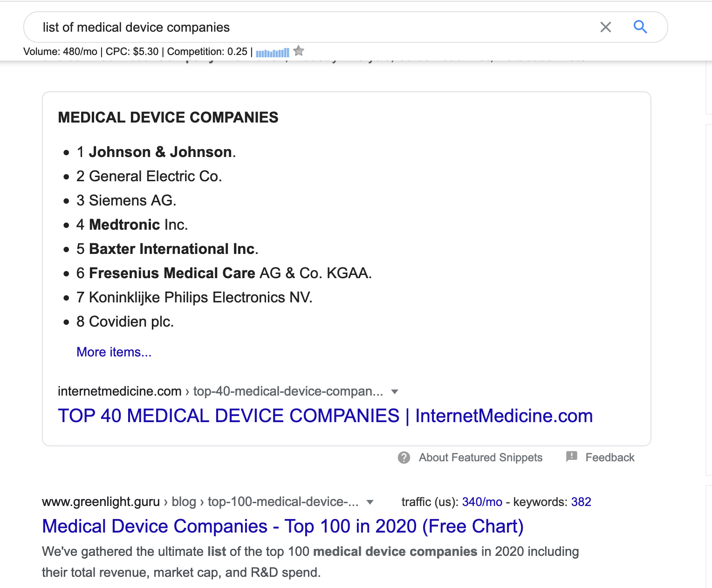Click the MEDICAL DEVICE COMPANIES snippet heading
The image size is (712, 588).
pos(168,117)
